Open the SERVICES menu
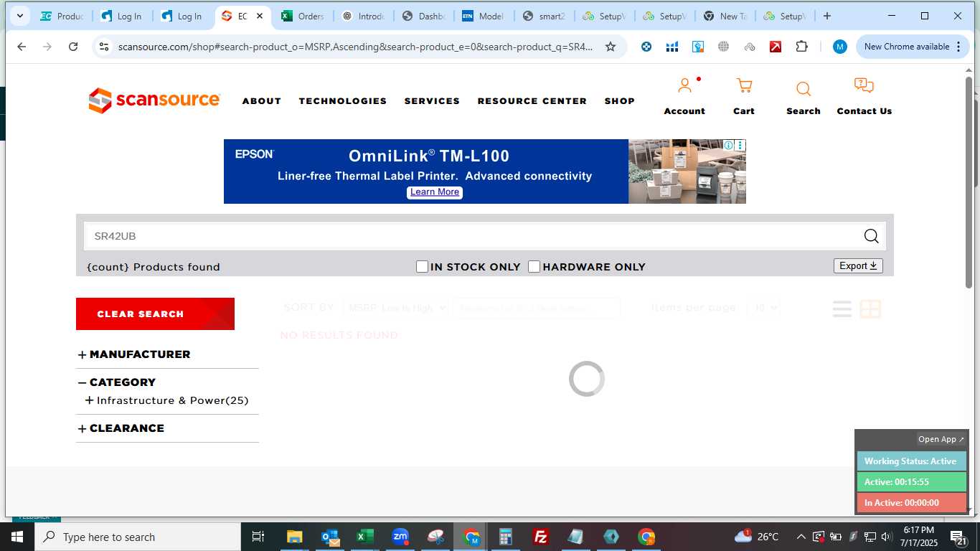980x551 pixels. [432, 101]
